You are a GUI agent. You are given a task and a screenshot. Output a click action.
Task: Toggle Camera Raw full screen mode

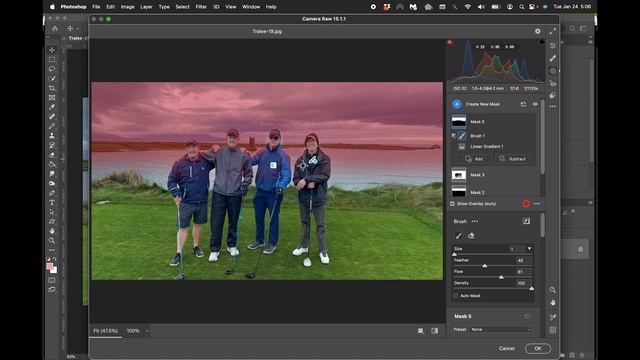pos(553,31)
